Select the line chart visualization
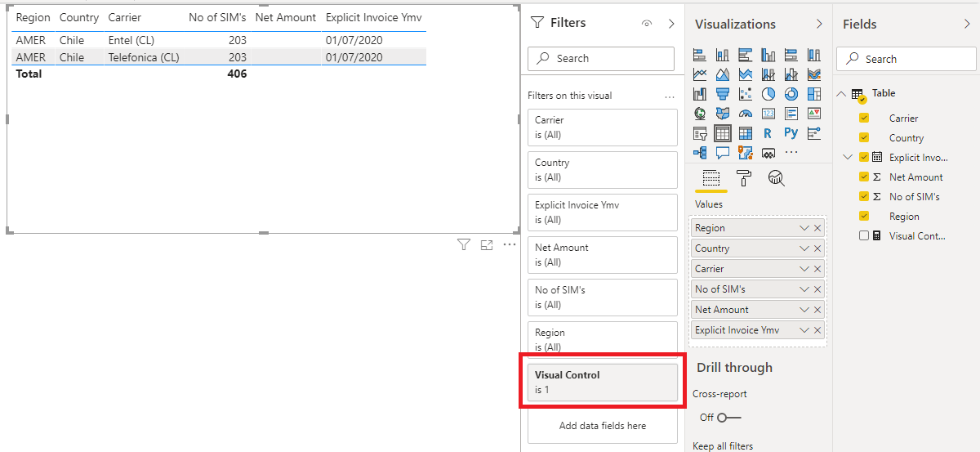Screen dimensions: 980x452 coord(700,74)
